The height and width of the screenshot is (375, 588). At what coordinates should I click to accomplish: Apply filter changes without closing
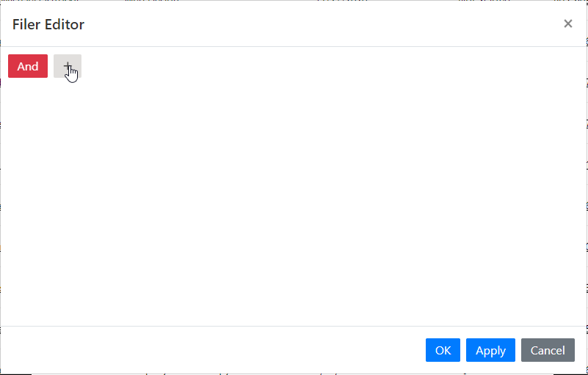pyautogui.click(x=490, y=350)
